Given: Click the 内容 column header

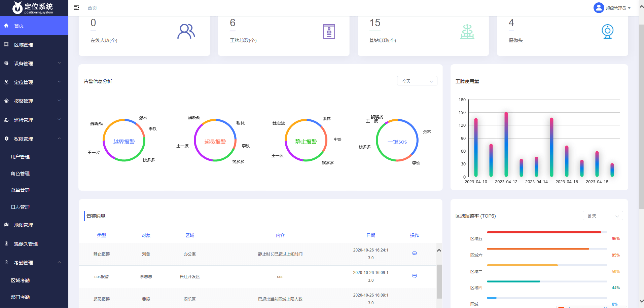Looking at the screenshot, I should pyautogui.click(x=280, y=235).
